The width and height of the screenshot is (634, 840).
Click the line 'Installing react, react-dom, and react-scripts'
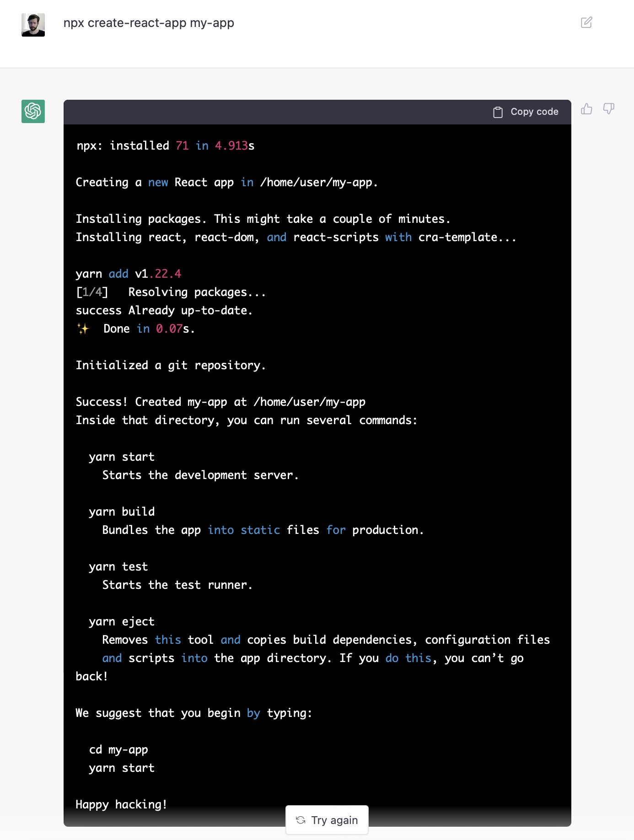pyautogui.click(x=296, y=237)
